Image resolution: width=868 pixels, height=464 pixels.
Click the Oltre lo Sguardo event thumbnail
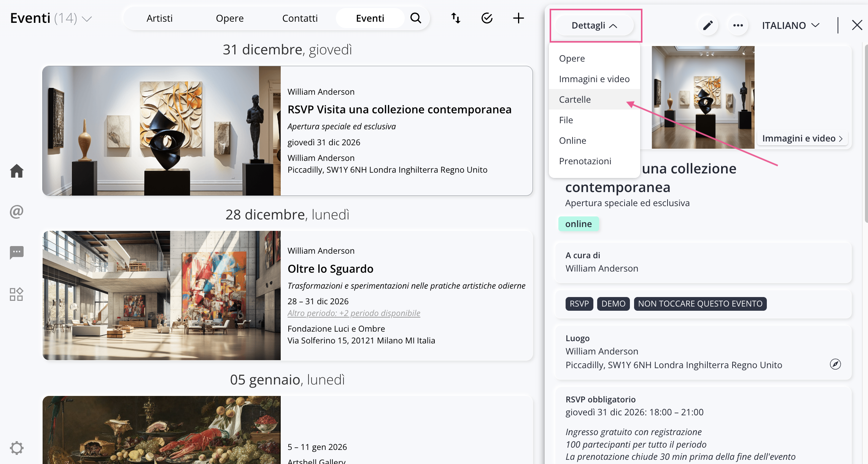point(162,296)
